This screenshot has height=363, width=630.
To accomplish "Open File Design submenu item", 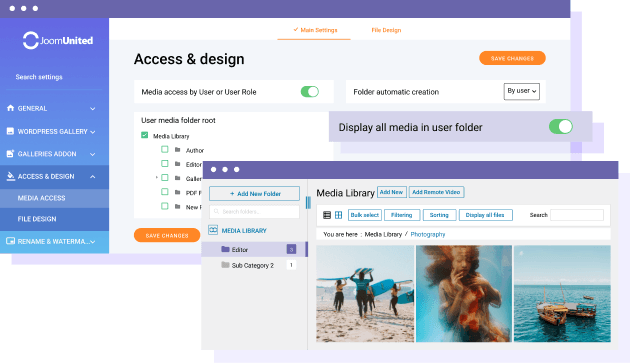I will [54, 219].
